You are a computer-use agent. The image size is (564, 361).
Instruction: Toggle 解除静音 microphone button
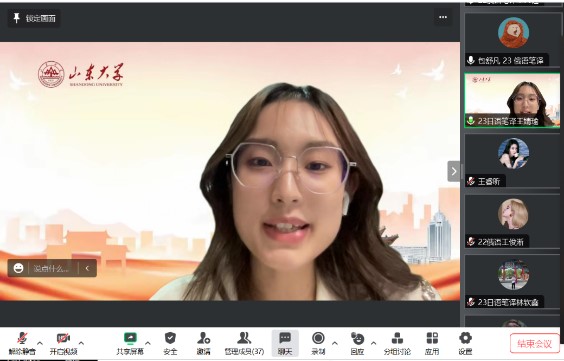[x=22, y=343]
